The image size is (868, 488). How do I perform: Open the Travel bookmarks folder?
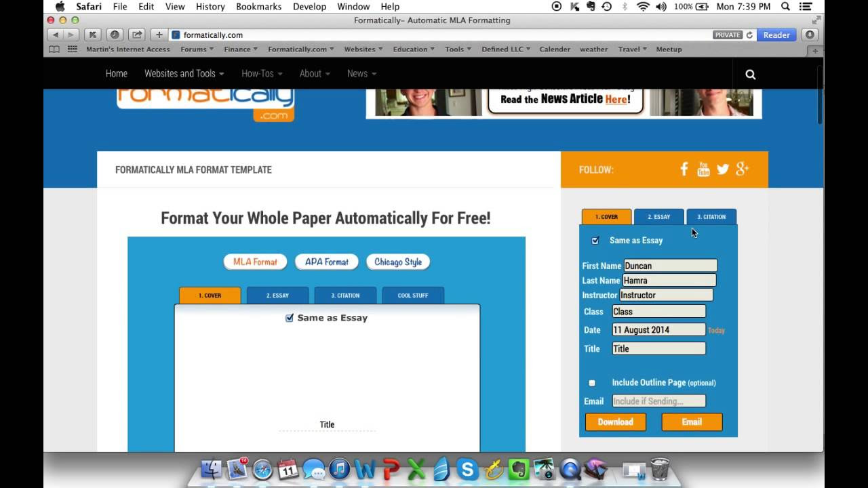pos(632,49)
